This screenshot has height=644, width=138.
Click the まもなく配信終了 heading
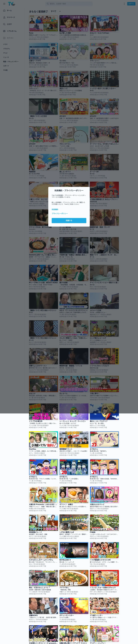38,11
